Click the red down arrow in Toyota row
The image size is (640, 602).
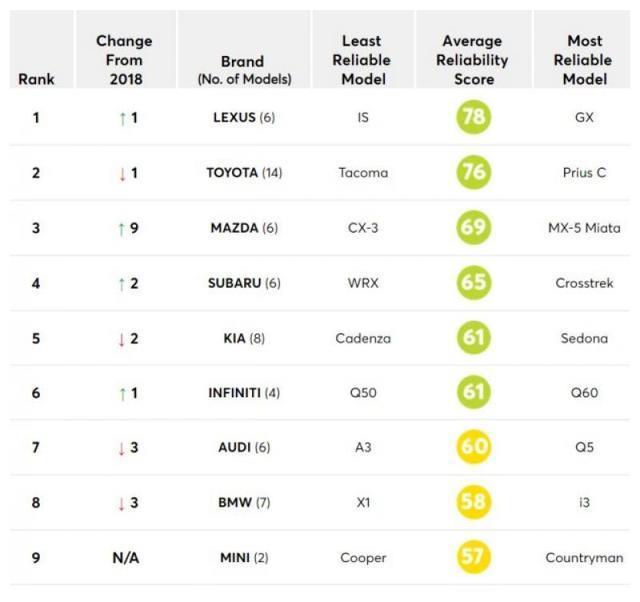click(x=121, y=174)
